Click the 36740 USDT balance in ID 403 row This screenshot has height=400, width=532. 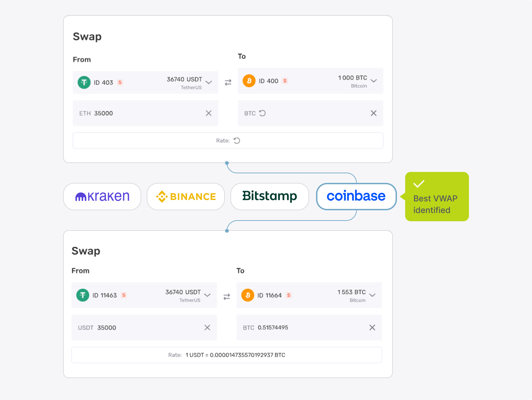[x=184, y=79]
